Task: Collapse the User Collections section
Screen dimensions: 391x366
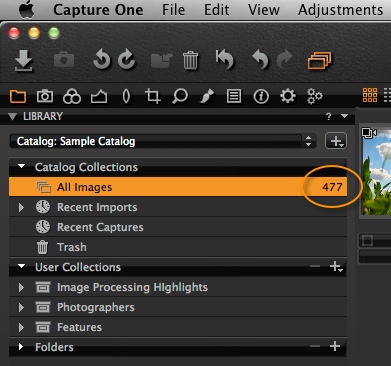Action: (x=22, y=266)
